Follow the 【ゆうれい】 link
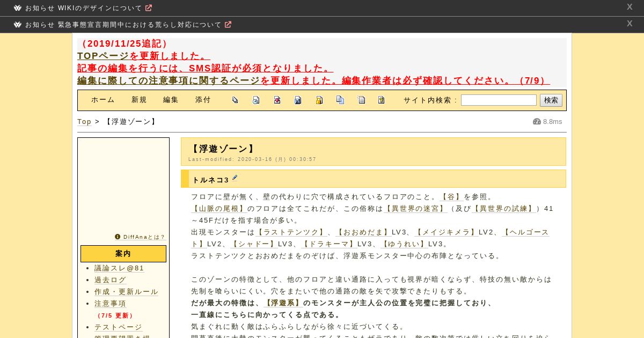The height and width of the screenshot is (338, 644). (404, 244)
